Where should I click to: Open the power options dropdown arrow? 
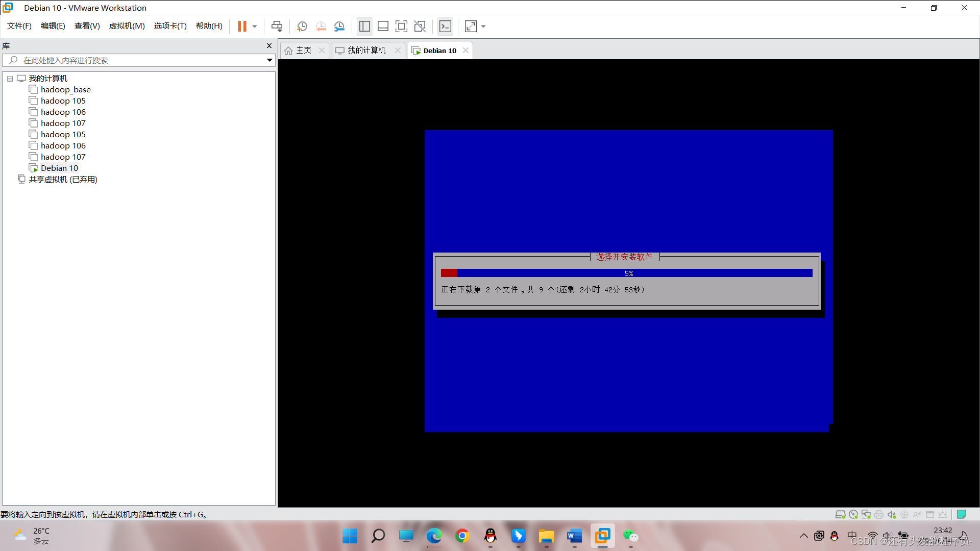tap(255, 26)
